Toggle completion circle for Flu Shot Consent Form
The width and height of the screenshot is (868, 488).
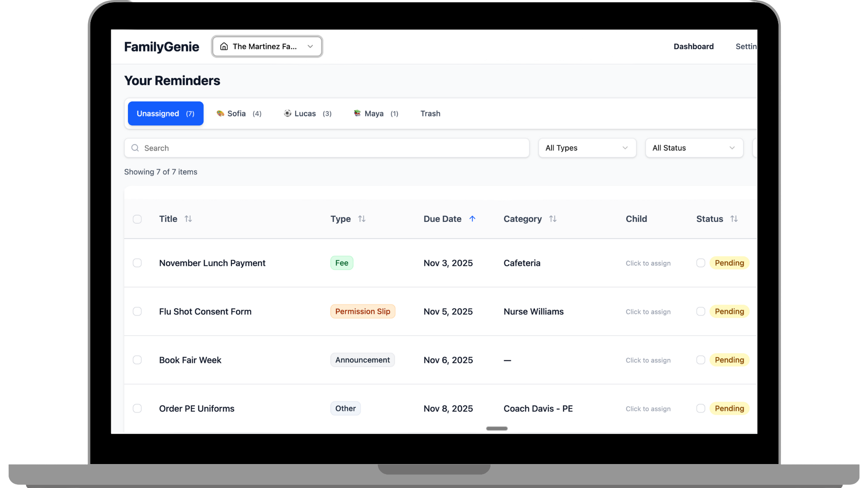point(701,311)
